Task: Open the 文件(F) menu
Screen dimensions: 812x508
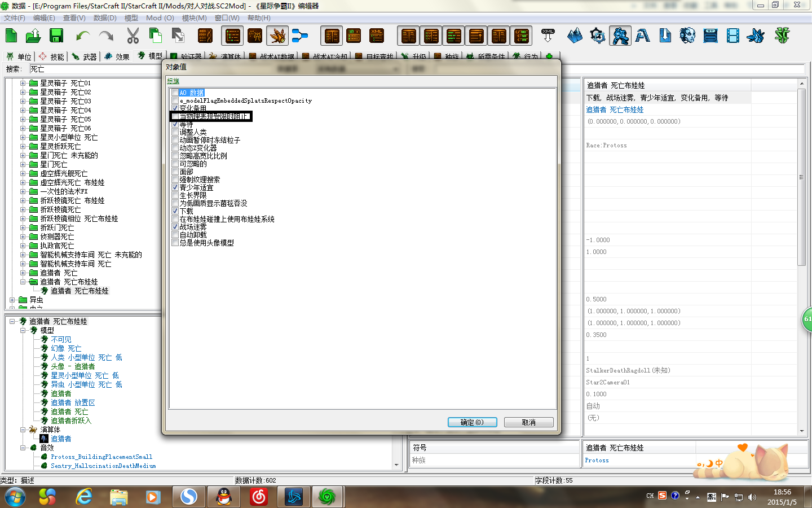Action: pyautogui.click(x=15, y=18)
